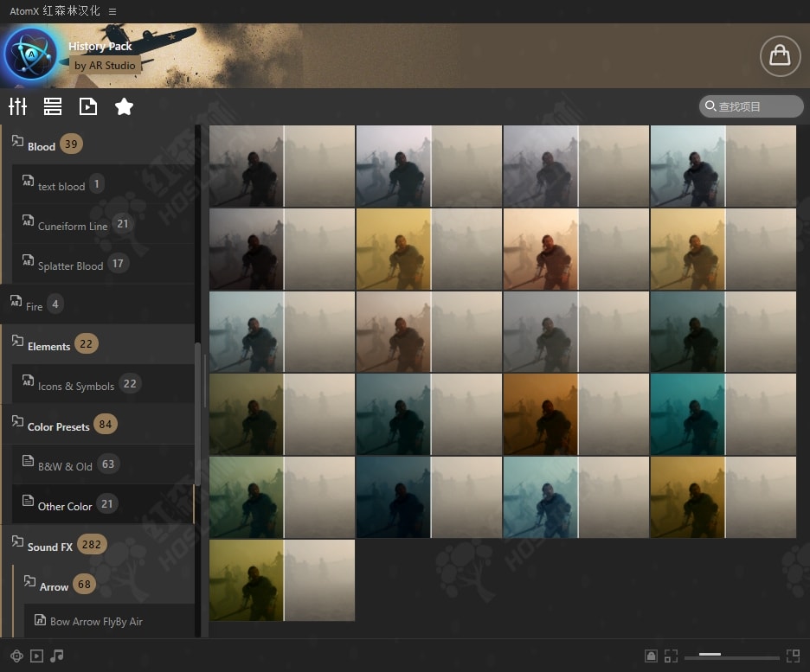Open the B&W & Old preset list
This screenshot has height=672, width=810.
point(65,465)
